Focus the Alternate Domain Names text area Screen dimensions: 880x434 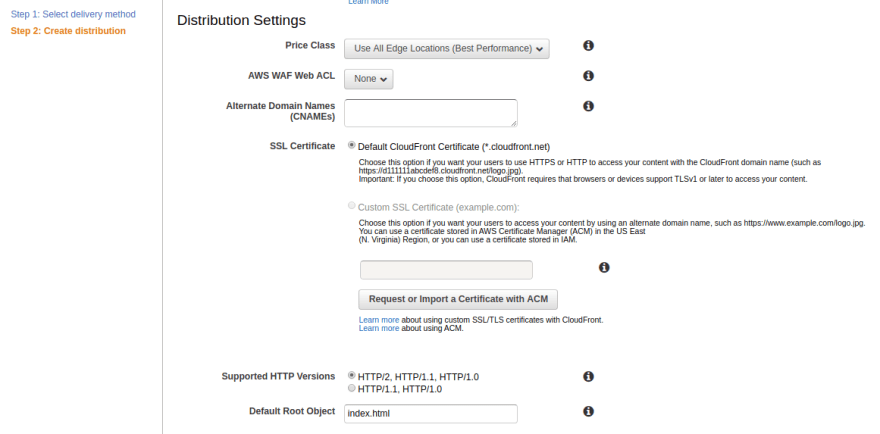click(x=430, y=113)
